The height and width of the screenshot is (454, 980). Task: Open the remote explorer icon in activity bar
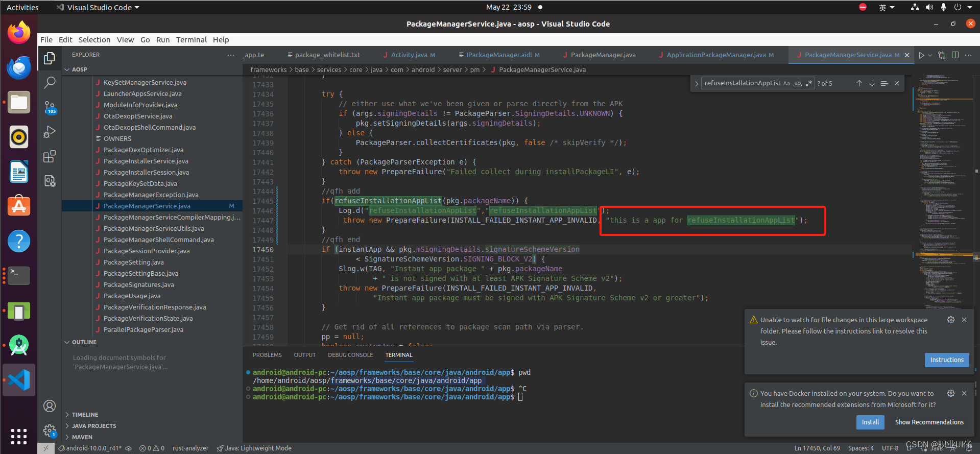[50, 181]
